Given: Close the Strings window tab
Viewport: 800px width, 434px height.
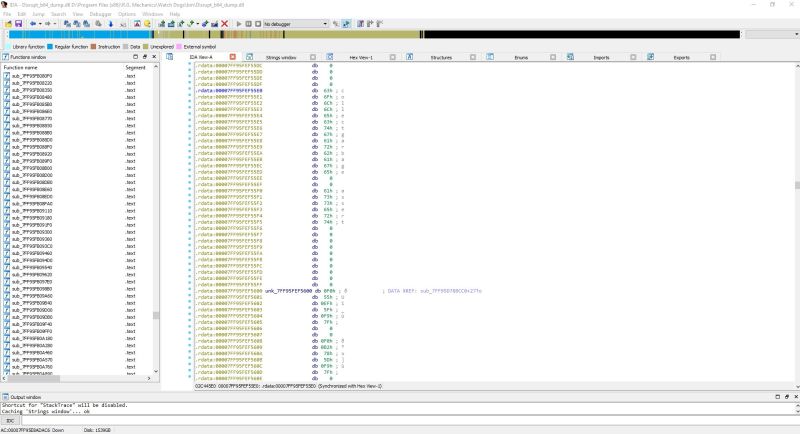Looking at the screenshot, I should click(313, 57).
